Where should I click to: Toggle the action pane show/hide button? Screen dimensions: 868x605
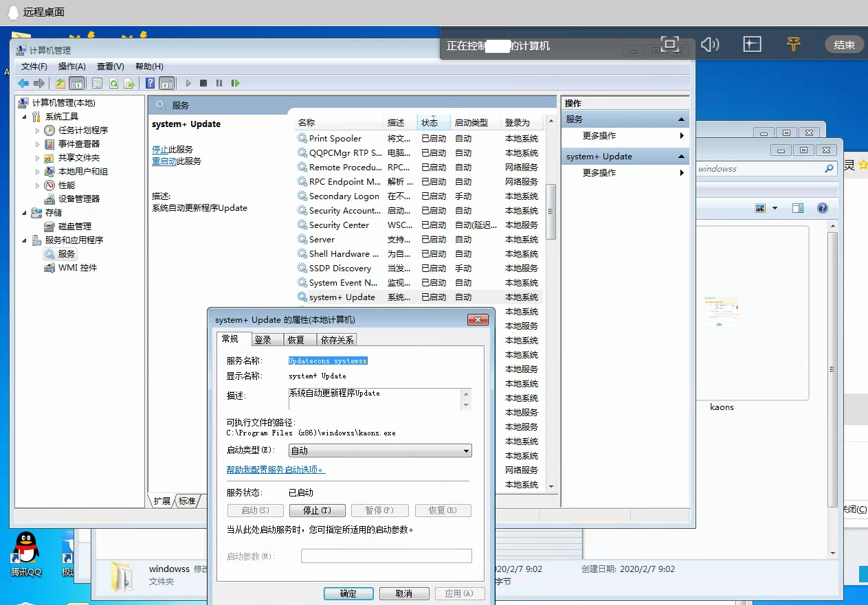[166, 83]
